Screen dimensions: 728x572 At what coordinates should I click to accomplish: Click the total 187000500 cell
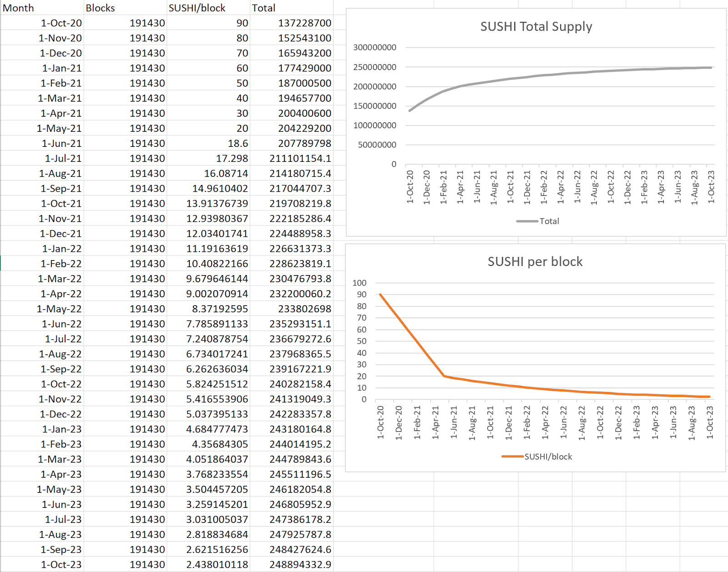(291, 83)
